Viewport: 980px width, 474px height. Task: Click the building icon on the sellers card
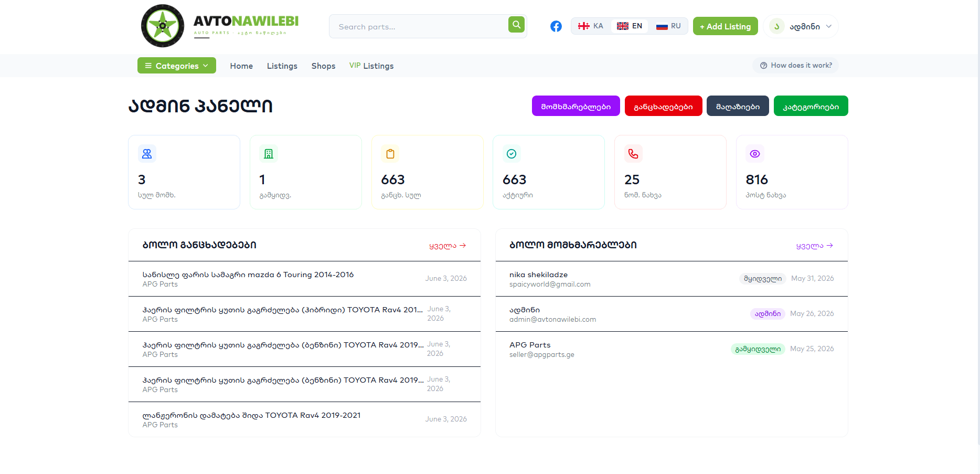[269, 154]
